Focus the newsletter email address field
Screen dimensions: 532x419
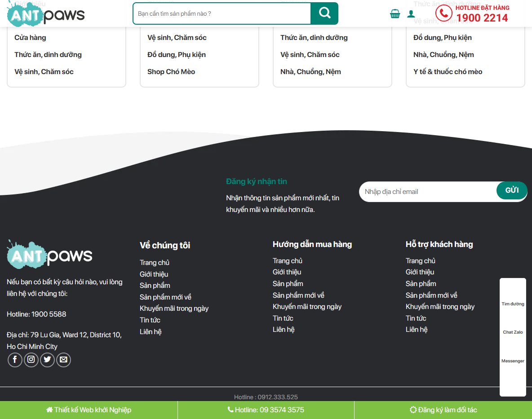427,192
